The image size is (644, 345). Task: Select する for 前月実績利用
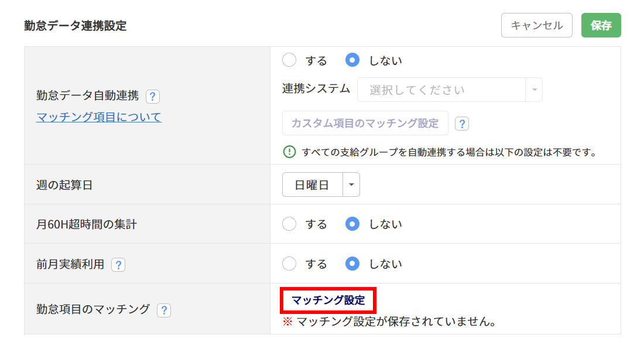[289, 264]
